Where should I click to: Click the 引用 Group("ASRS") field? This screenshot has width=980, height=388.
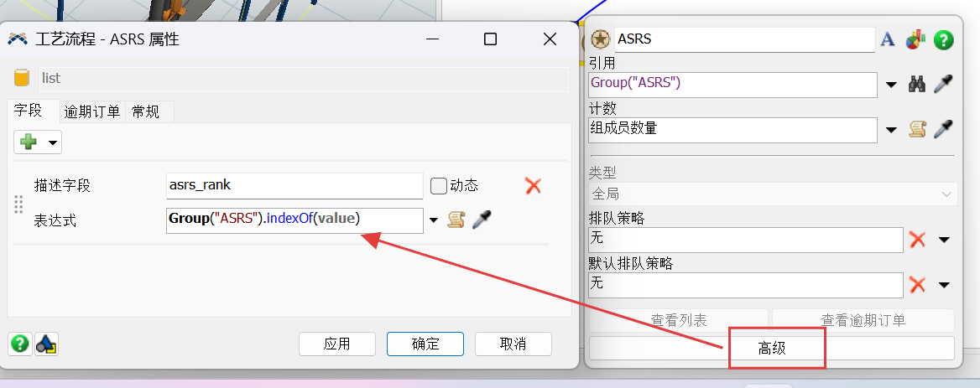pyautogui.click(x=732, y=85)
